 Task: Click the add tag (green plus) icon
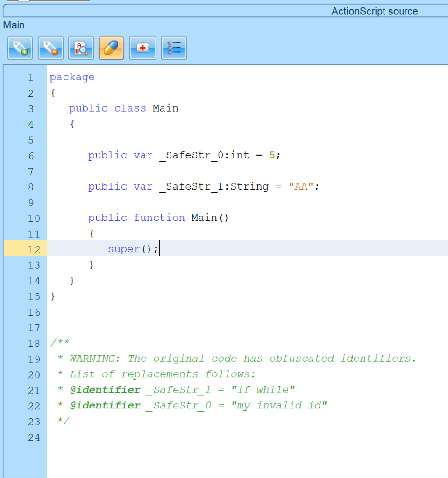click(x=20, y=48)
